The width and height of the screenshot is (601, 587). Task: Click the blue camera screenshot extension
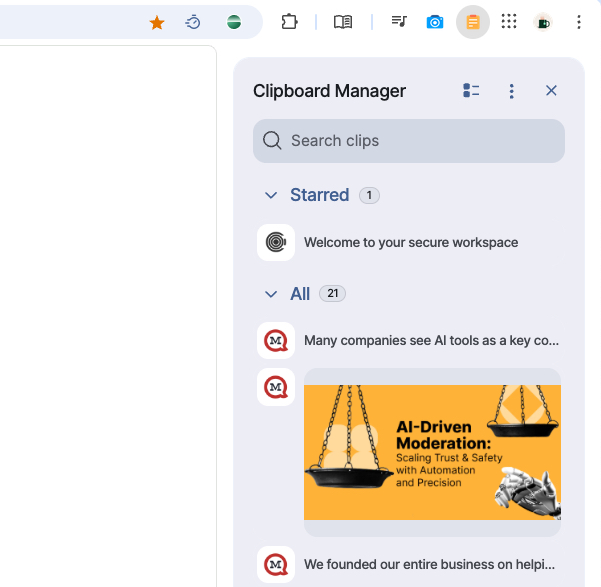tap(435, 22)
